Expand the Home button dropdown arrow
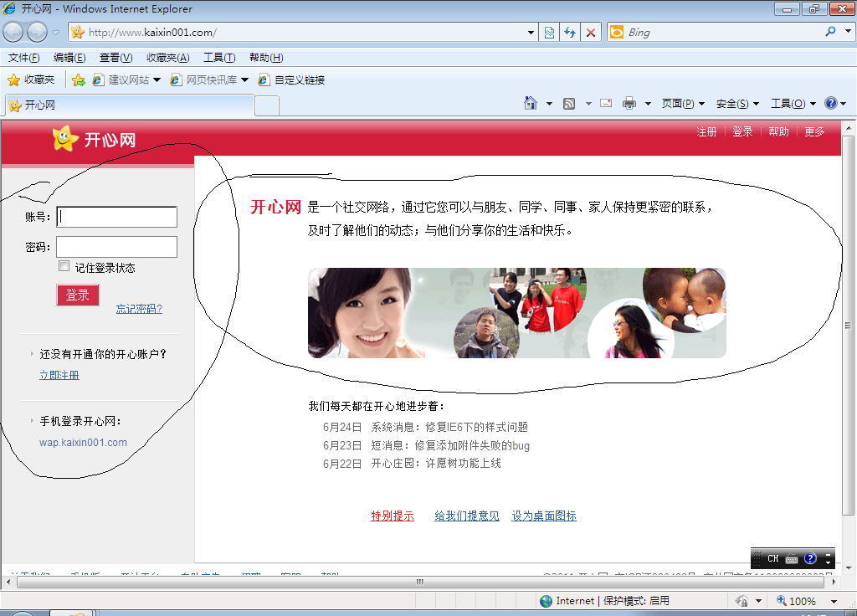 (x=549, y=103)
